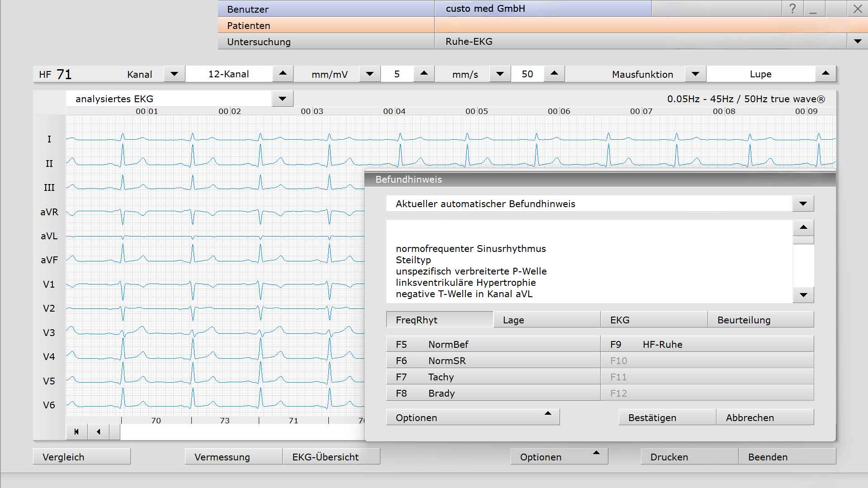Viewport: 868px width, 488px height.
Task: Click the Ruhe-EKG examination field
Action: [640, 42]
